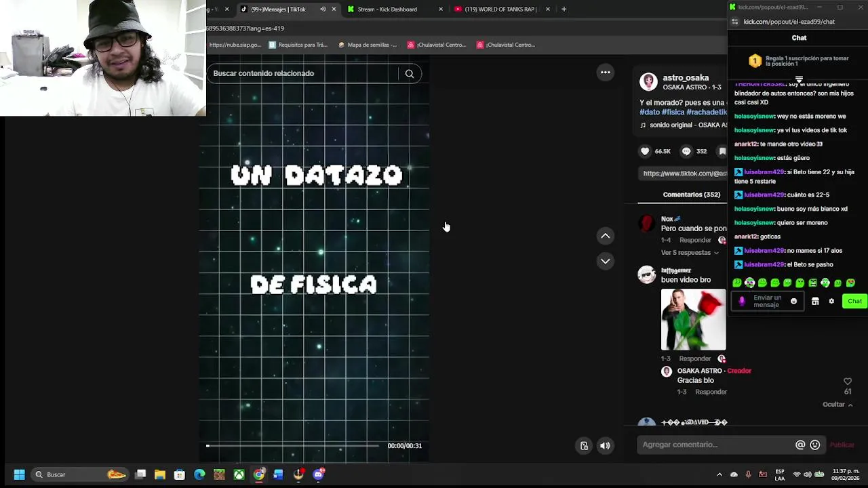
Task: Open emote picker in Kick message box
Action: pos(793,301)
